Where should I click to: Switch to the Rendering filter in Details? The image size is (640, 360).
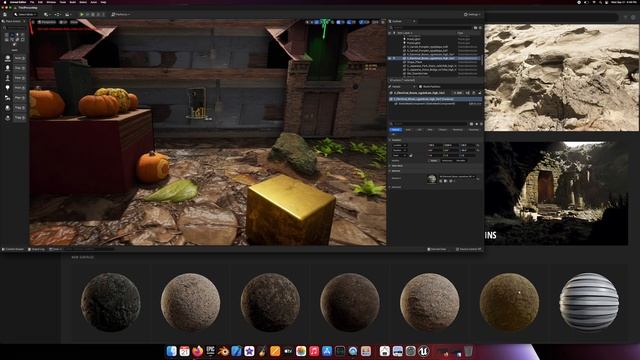tap(458, 129)
